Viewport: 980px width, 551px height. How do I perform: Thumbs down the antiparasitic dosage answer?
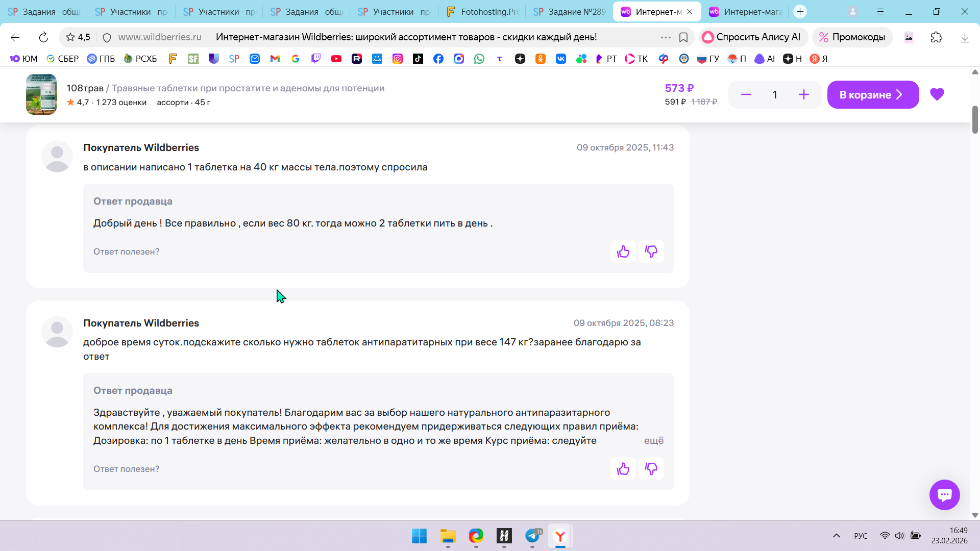point(651,469)
